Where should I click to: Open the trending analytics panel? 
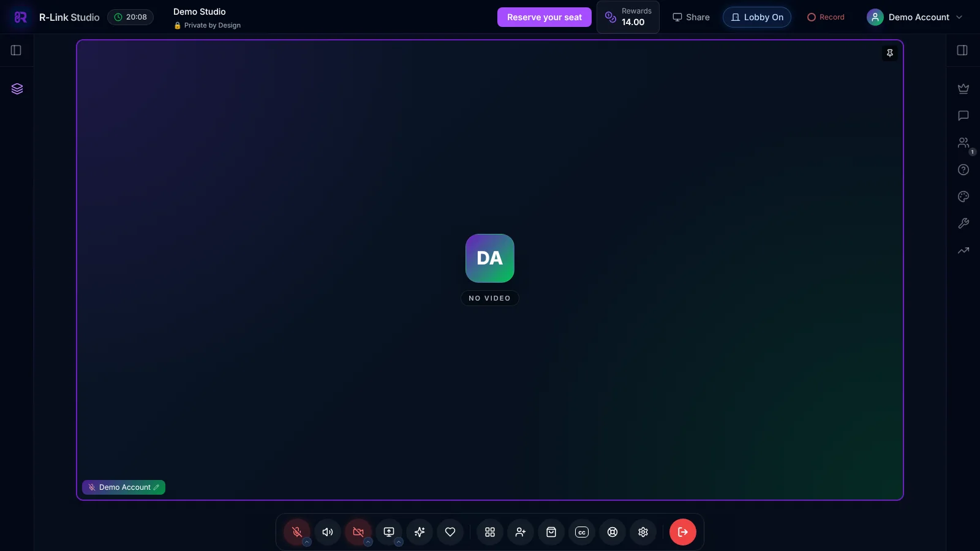[963, 250]
